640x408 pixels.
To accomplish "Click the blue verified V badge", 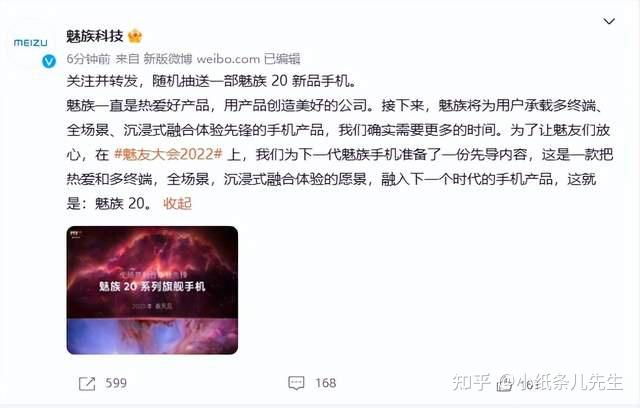I will (x=49, y=61).
